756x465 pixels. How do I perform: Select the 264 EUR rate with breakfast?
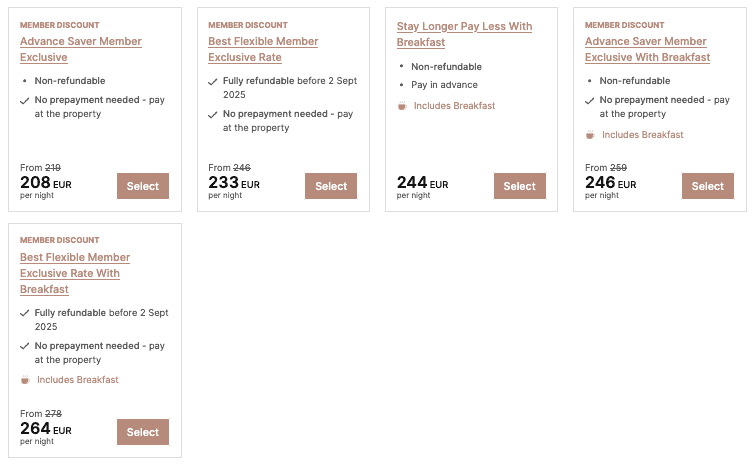pos(143,432)
